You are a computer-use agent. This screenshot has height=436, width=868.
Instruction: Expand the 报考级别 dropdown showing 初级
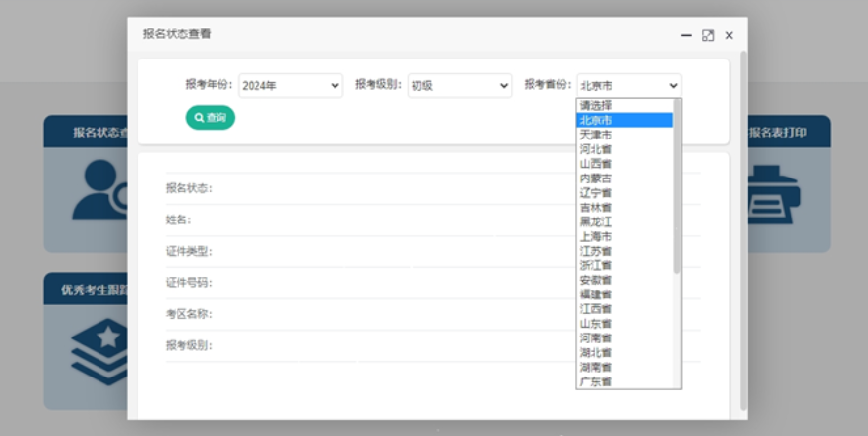click(x=459, y=86)
